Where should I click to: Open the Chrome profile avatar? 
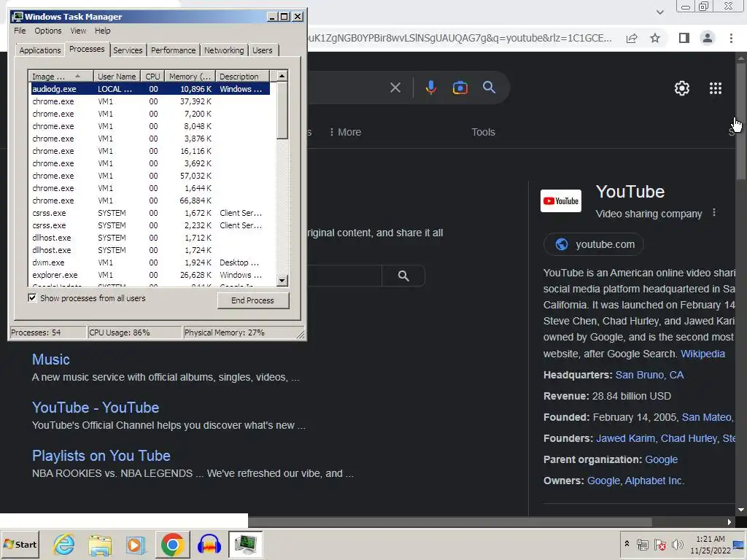pos(708,38)
